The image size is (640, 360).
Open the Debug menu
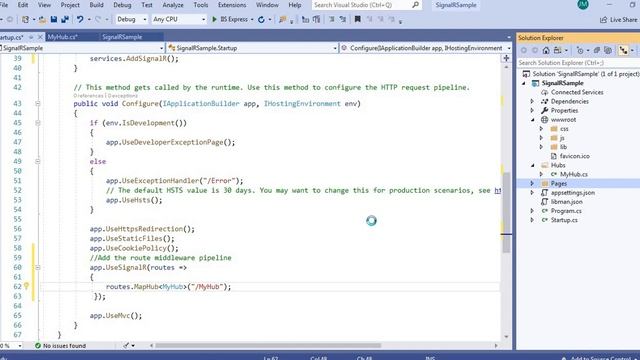122,5
